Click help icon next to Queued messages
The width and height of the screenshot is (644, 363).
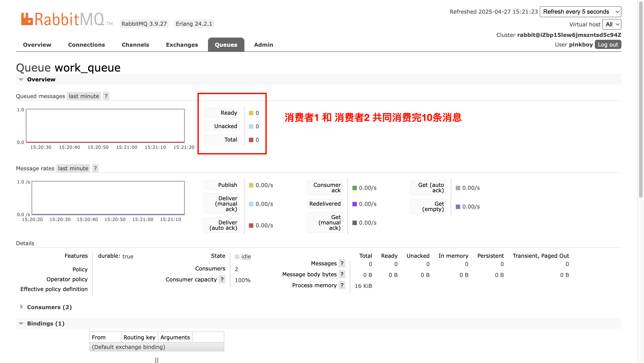click(106, 96)
